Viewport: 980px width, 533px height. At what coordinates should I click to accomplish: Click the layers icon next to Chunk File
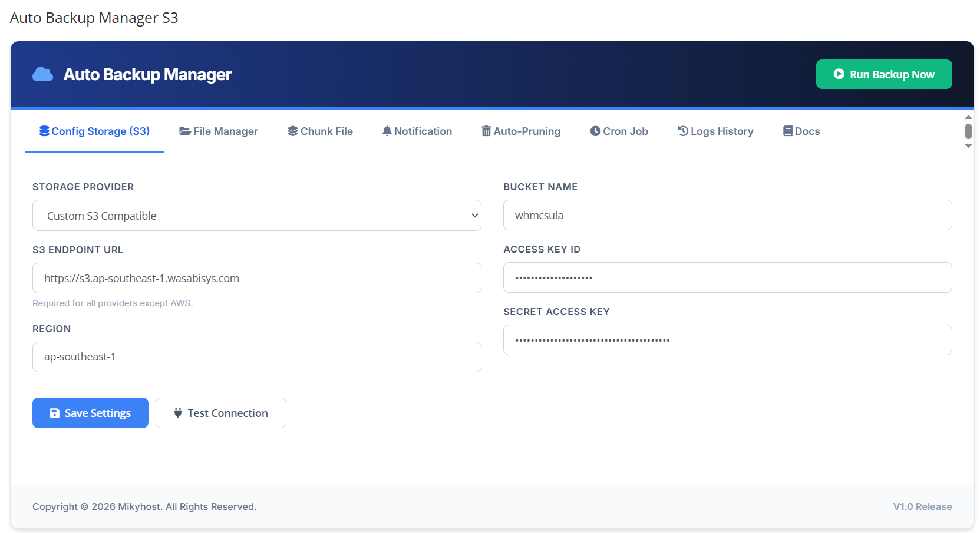tap(292, 131)
